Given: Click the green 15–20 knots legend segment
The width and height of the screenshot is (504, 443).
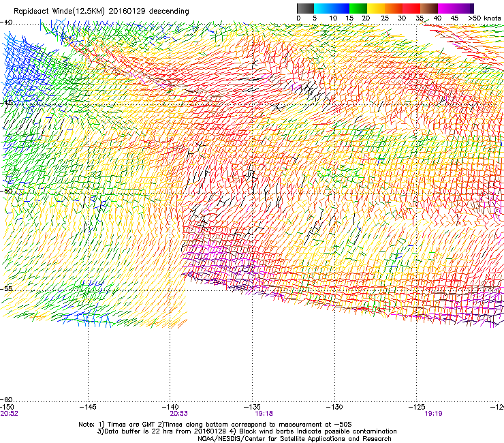Looking at the screenshot, I should (x=358, y=8).
